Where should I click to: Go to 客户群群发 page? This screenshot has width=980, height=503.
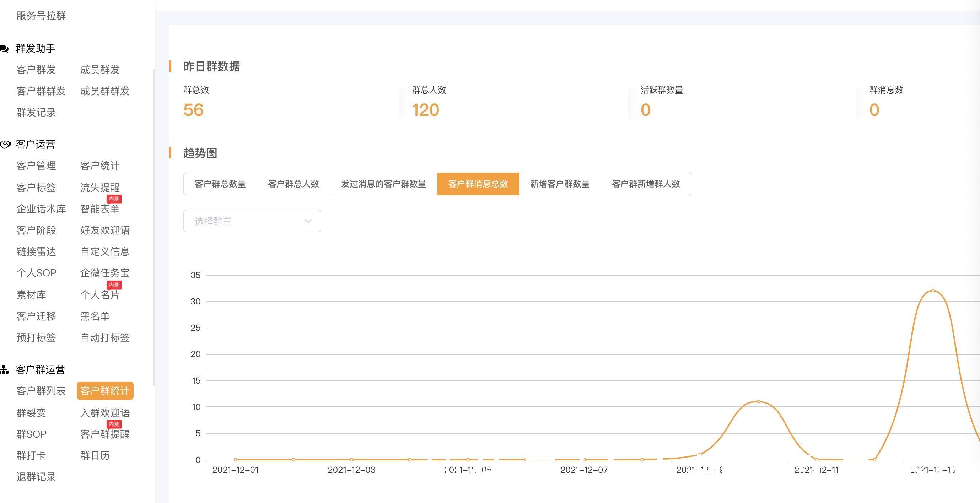(41, 91)
